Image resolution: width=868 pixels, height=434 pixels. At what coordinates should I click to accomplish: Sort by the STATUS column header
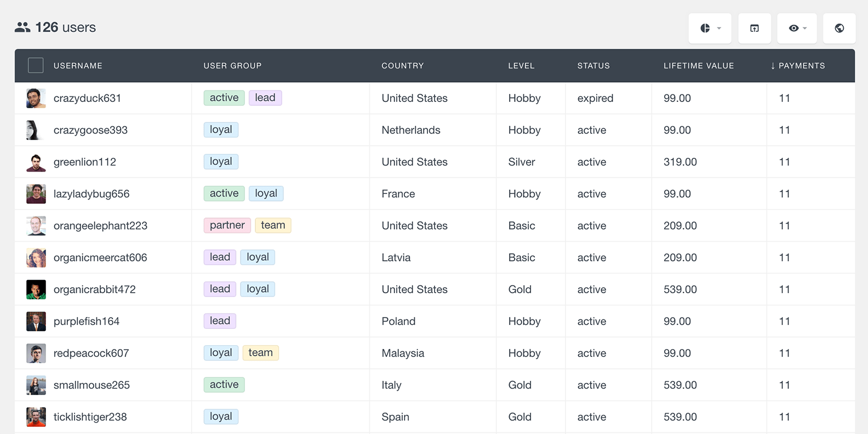[593, 65]
